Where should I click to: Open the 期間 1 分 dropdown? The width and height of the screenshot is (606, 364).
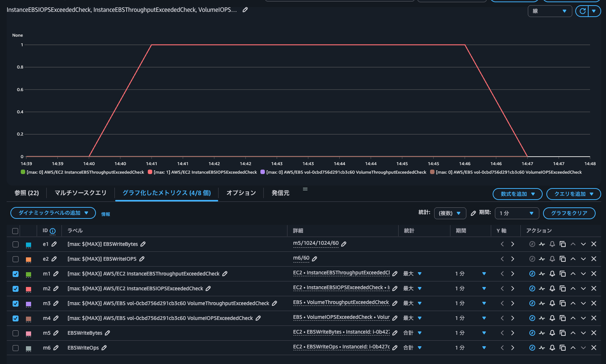pos(516,213)
